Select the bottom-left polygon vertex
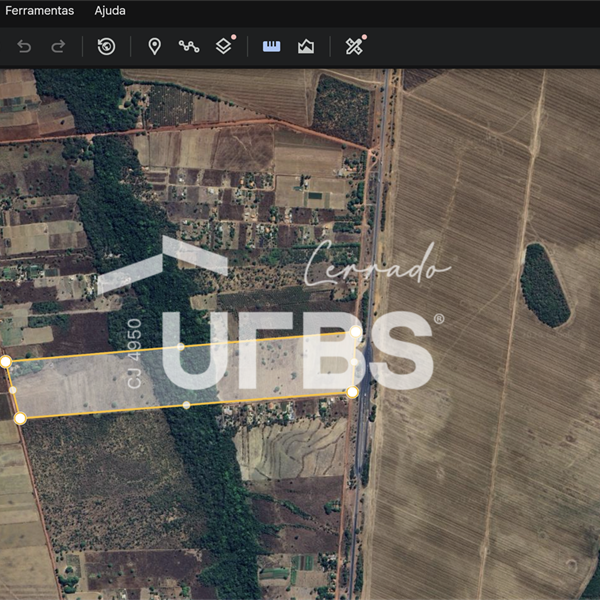Image resolution: width=600 pixels, height=600 pixels. pos(19,418)
